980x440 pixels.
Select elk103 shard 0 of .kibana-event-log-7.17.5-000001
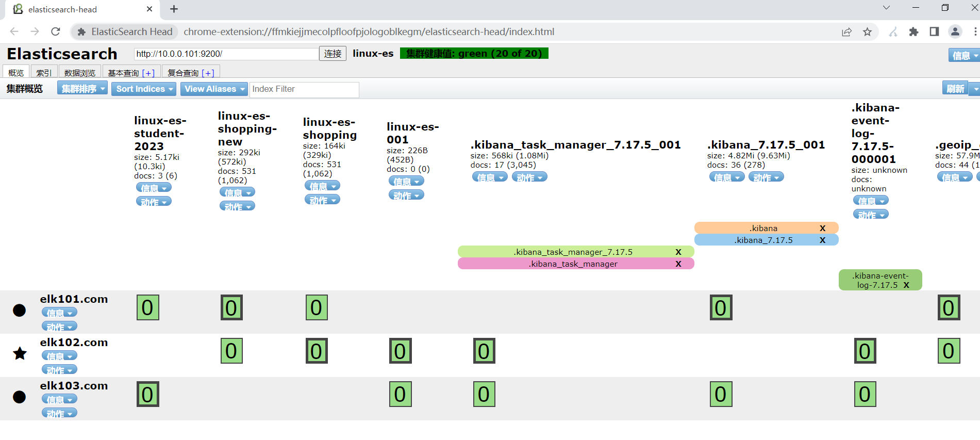click(x=865, y=394)
